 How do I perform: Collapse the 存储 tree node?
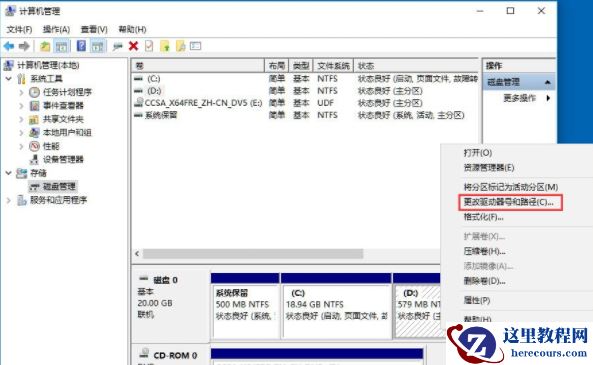pyautogui.click(x=9, y=173)
